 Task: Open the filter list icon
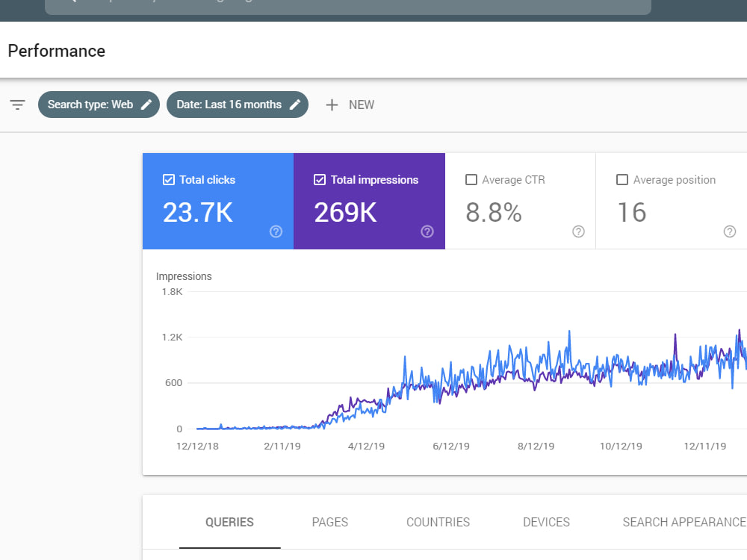18,105
